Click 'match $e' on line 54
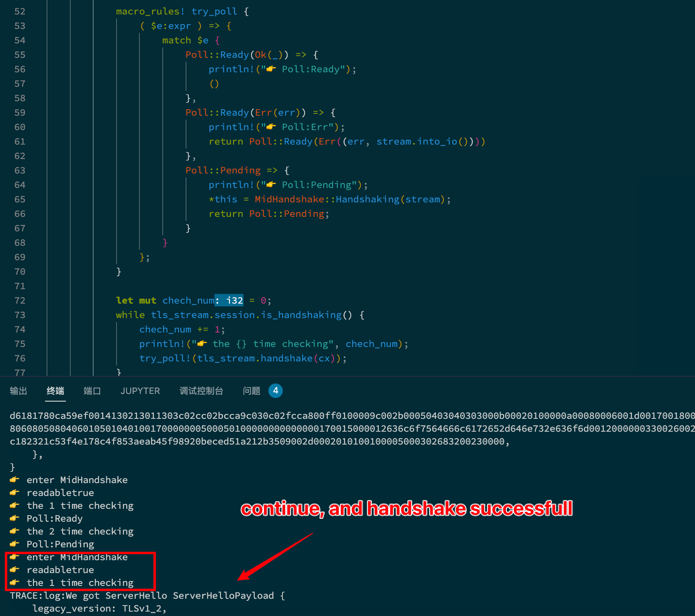 (185, 40)
